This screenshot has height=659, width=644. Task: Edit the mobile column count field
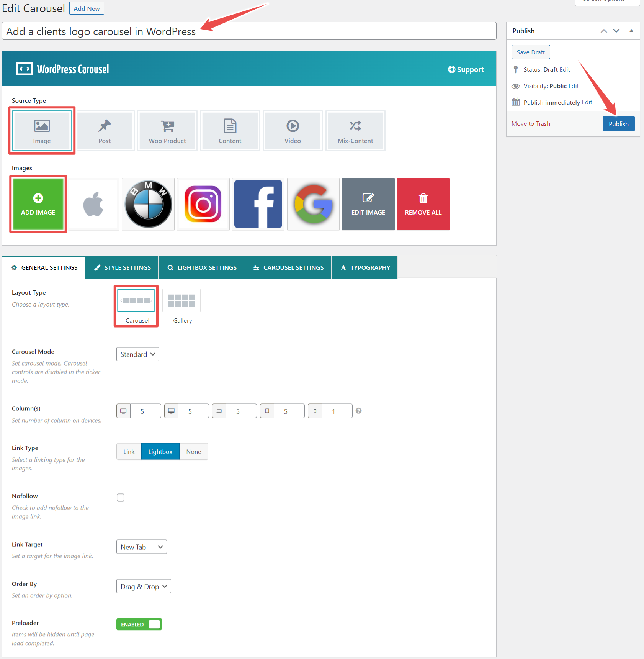[x=337, y=411]
